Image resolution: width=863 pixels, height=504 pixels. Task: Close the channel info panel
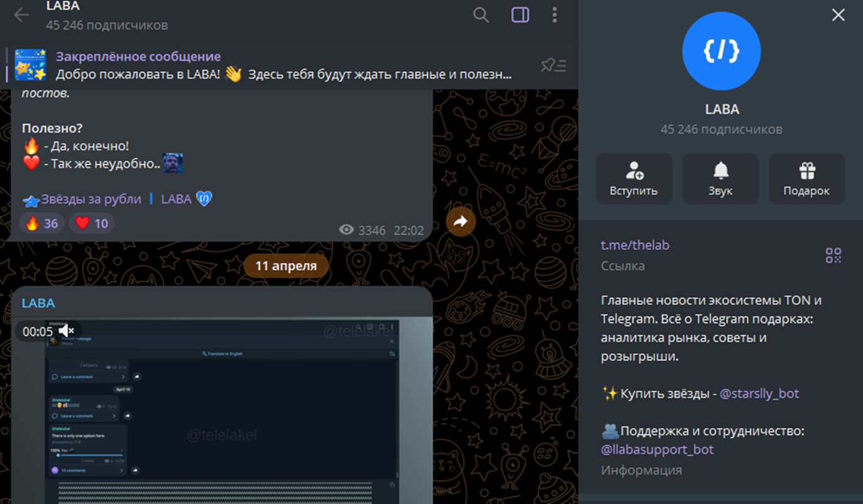point(838,15)
